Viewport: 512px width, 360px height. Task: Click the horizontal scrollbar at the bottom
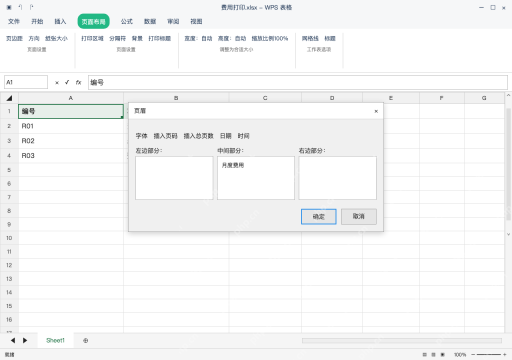pos(402,340)
